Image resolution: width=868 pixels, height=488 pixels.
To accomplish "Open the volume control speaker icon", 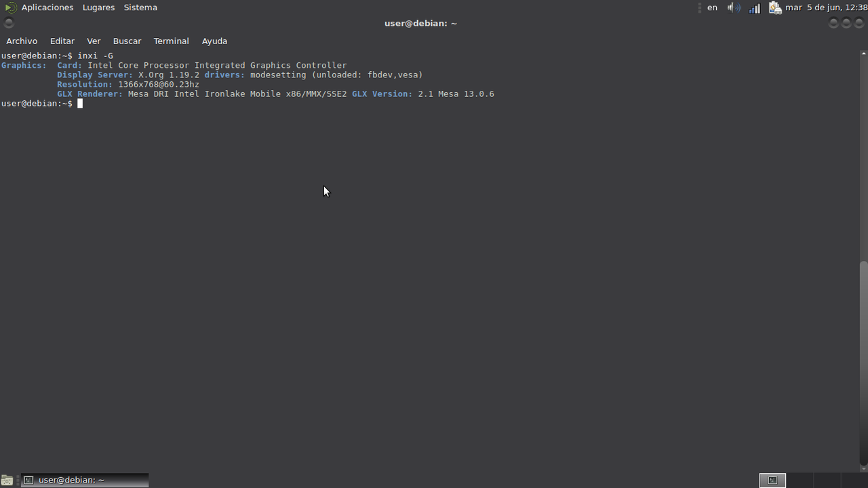I will click(734, 7).
